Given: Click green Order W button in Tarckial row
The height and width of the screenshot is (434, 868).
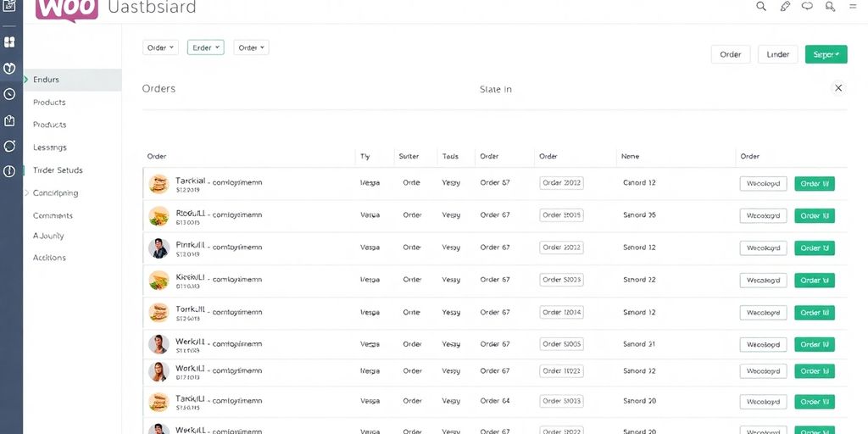Looking at the screenshot, I should pos(815,184).
